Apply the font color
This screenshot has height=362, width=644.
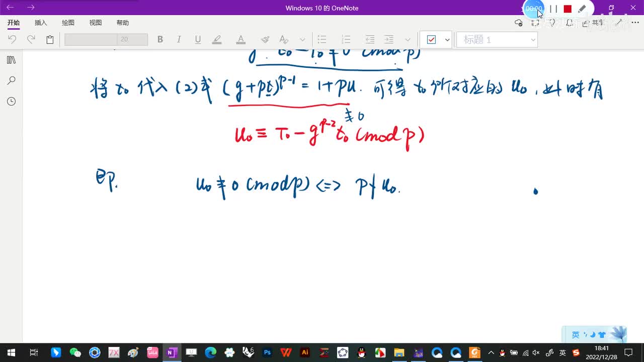(x=241, y=39)
